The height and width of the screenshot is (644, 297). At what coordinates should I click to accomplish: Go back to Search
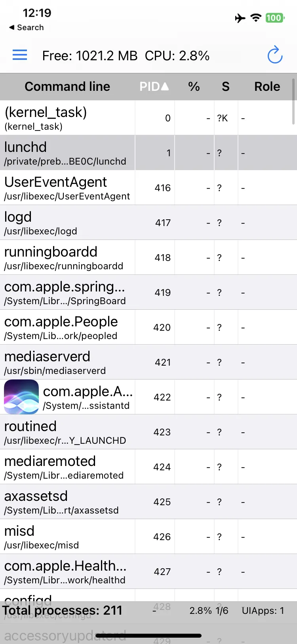(x=26, y=27)
